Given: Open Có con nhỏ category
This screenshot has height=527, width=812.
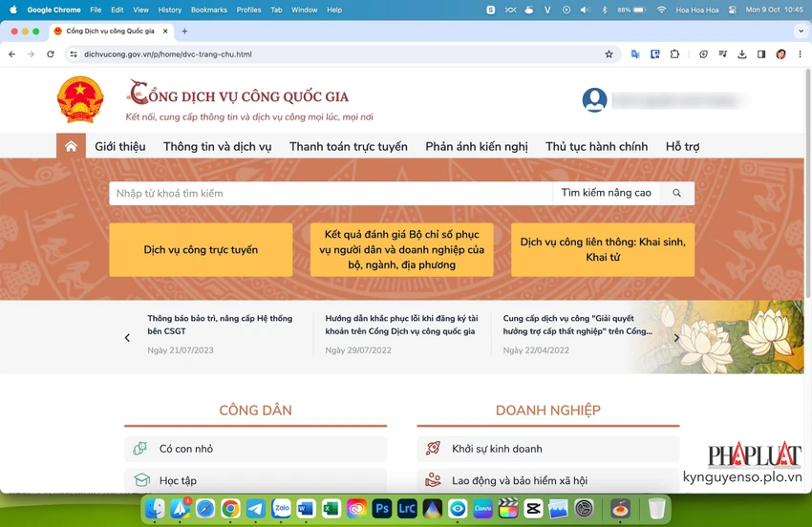Looking at the screenshot, I should point(256,449).
